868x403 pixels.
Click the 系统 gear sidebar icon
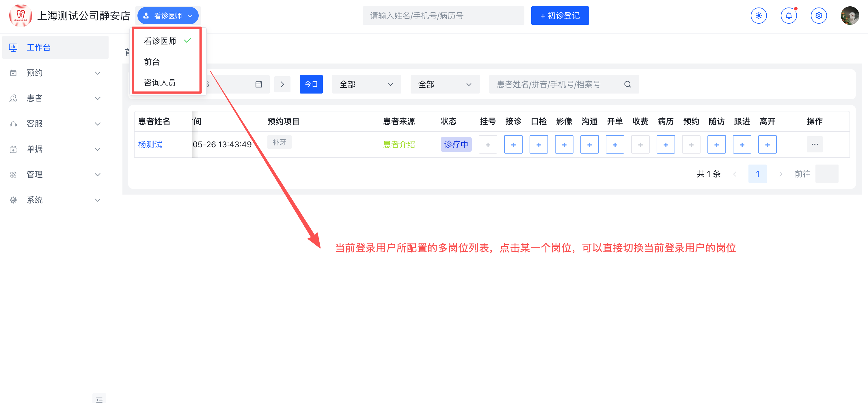[x=13, y=200]
